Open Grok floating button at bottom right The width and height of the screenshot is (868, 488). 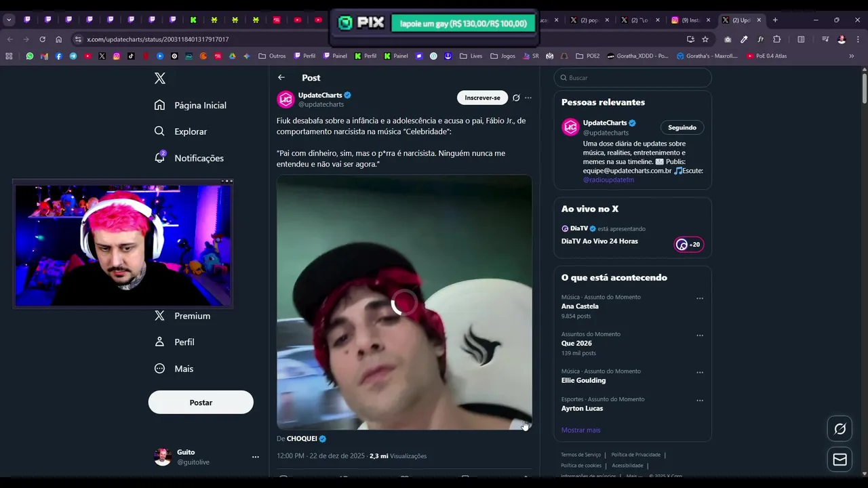(840, 429)
